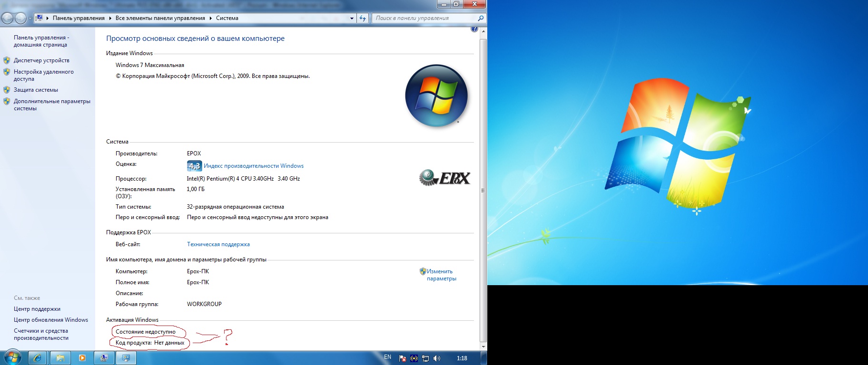Open Windows Media Player from taskbar
868x365 pixels.
pyautogui.click(x=82, y=358)
